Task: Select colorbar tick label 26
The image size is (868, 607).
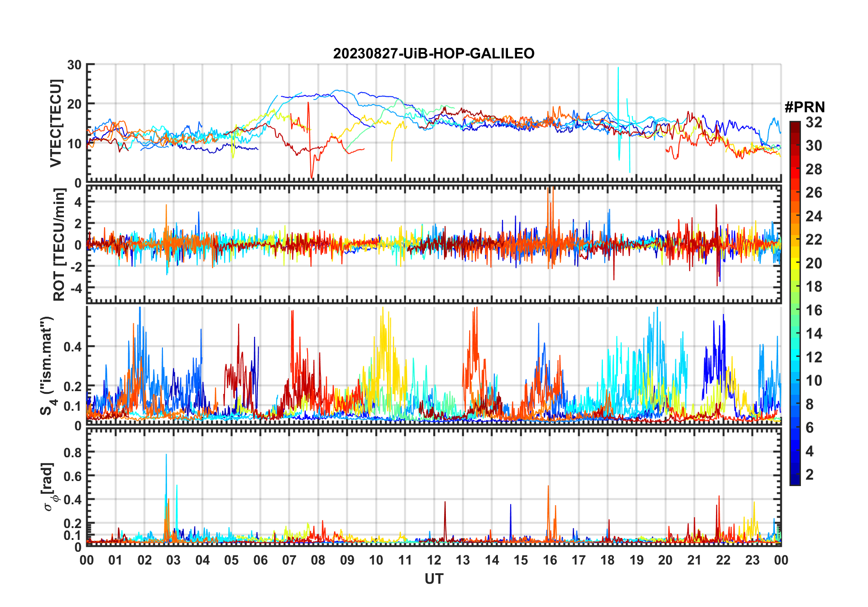Action: [x=814, y=193]
